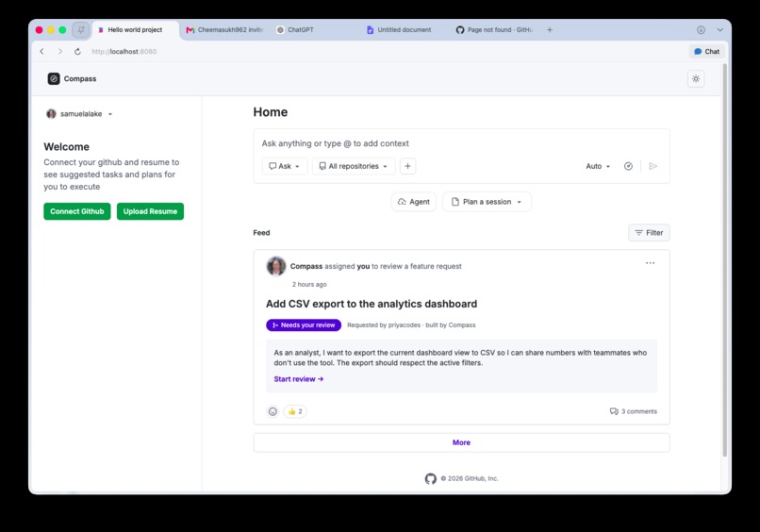Click the Compass logo icon
Screen dimensions: 760x532
click(54, 78)
